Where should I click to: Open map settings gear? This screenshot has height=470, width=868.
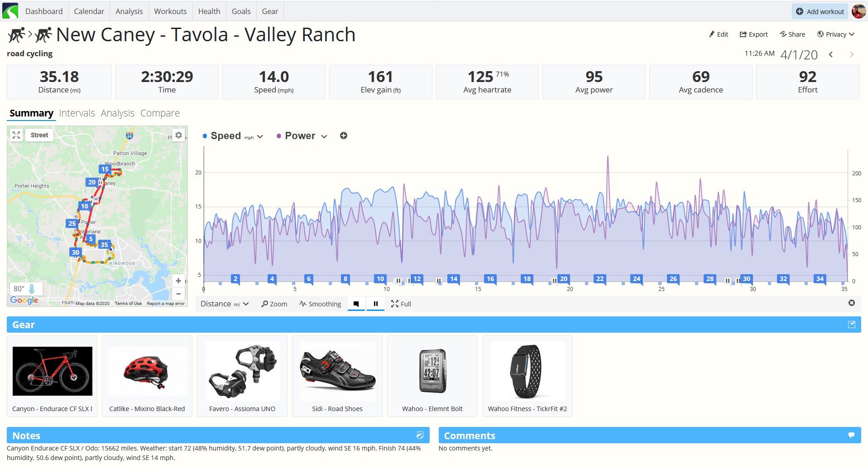pyautogui.click(x=178, y=135)
